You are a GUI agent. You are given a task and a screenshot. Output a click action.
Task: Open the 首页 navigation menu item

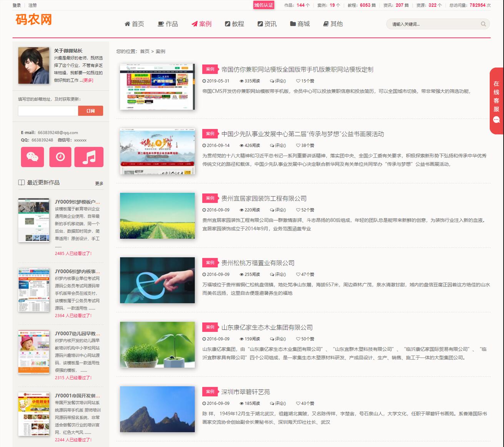pos(134,24)
